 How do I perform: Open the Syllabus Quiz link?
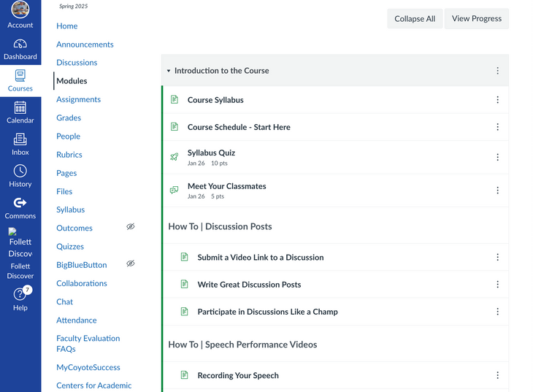coord(212,153)
